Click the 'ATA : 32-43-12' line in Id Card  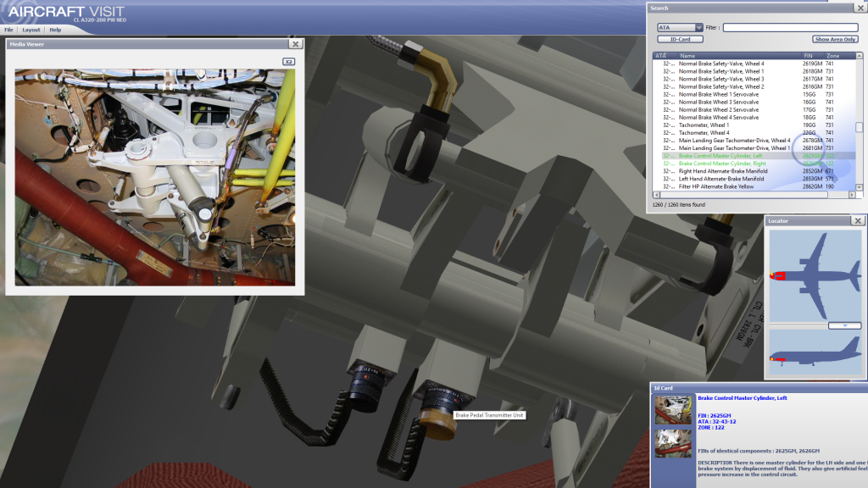717,422
